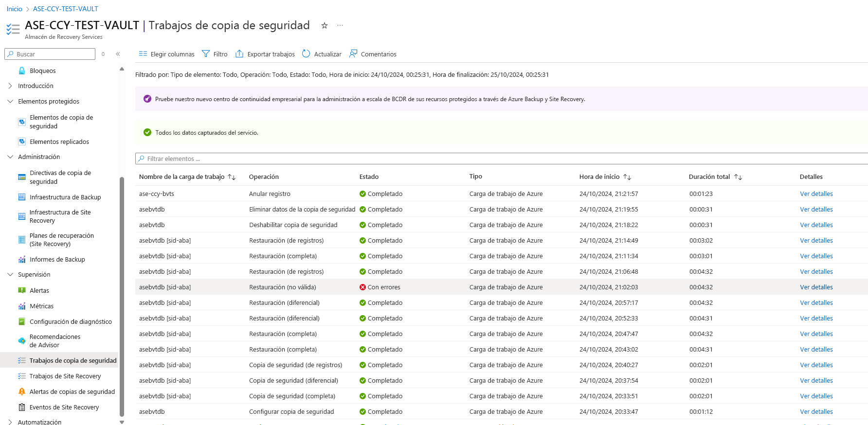Click the Recomendaciones de Advisor icon
The height and width of the screenshot is (425, 868).
(22, 341)
